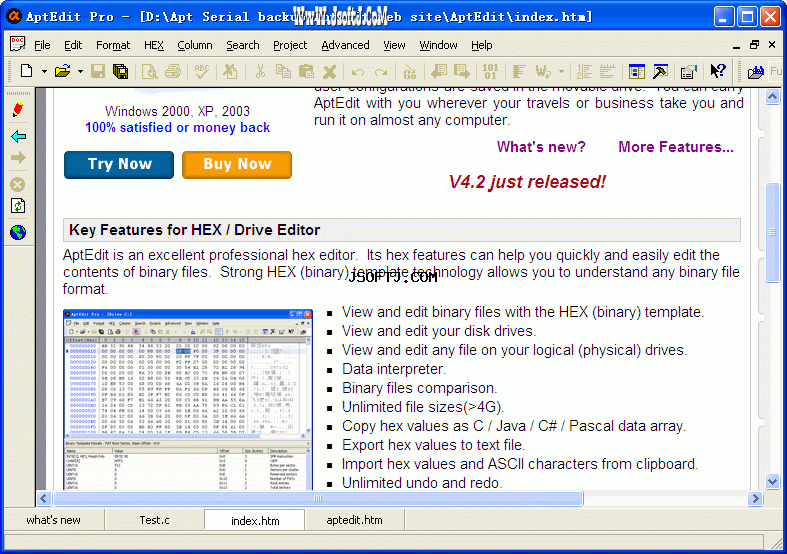Expand the word wrap dropdown arrow
The image size is (787, 554).
[x=561, y=72]
